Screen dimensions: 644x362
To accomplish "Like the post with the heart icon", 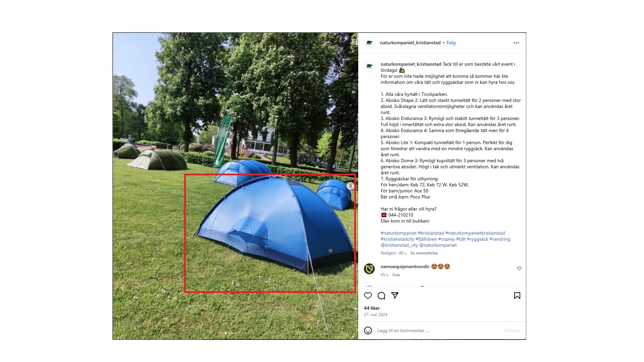I will click(368, 296).
